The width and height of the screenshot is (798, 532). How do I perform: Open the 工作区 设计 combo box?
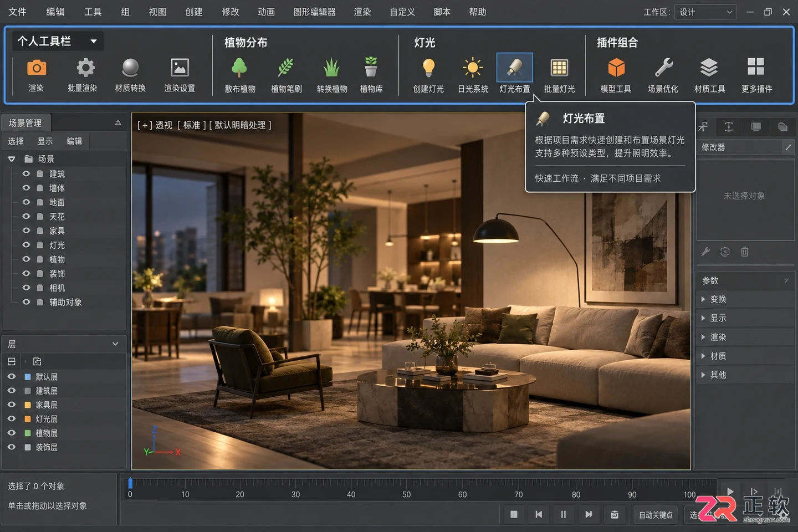point(705,12)
